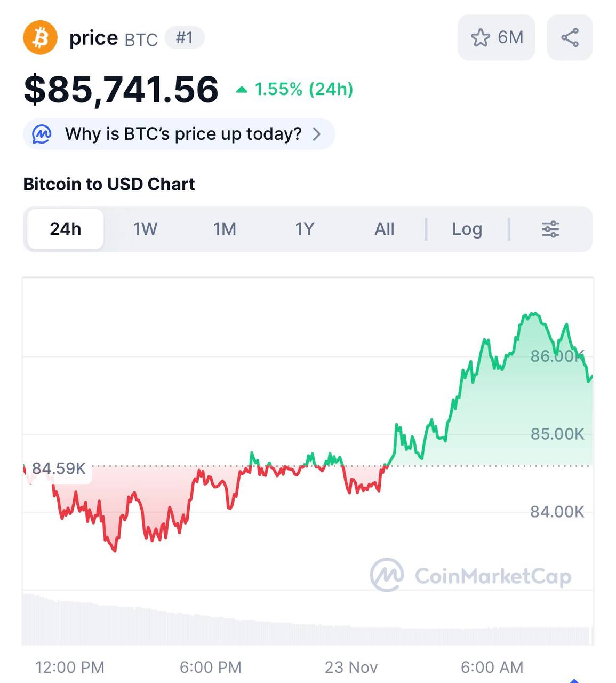Click the 84.59K opening price label
This screenshot has height=683, width=616.
[x=59, y=468]
